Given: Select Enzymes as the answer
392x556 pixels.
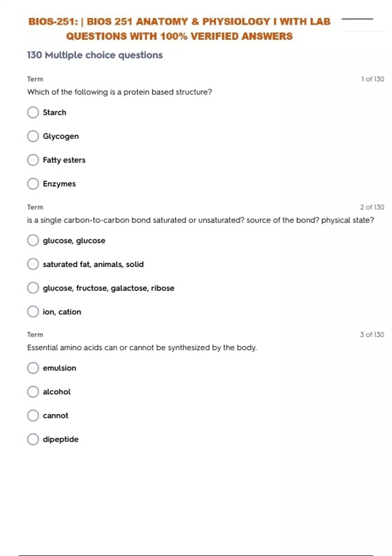Looking at the screenshot, I should click(33, 184).
